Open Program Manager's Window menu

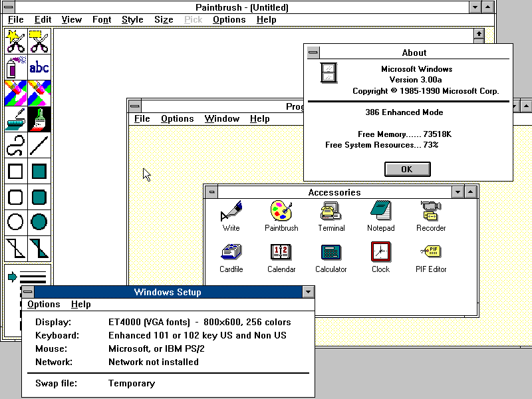(x=222, y=118)
